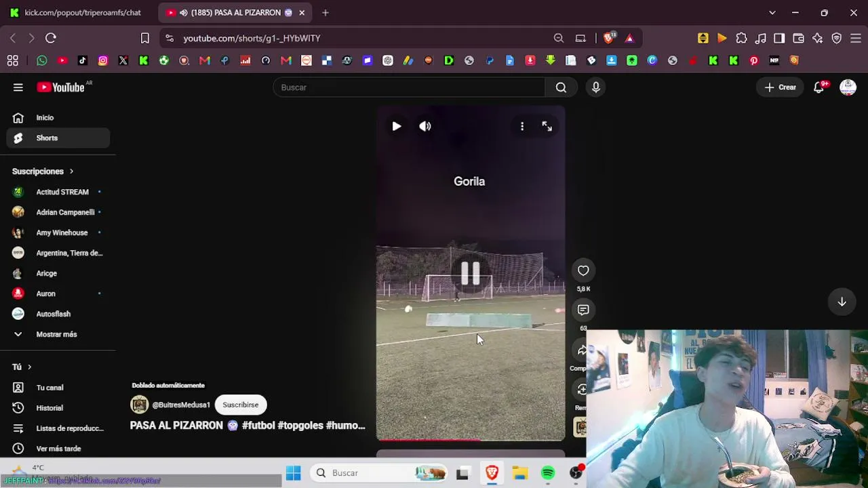Click the pause overlay on the video
The width and height of the screenshot is (868, 488).
coord(471,273)
